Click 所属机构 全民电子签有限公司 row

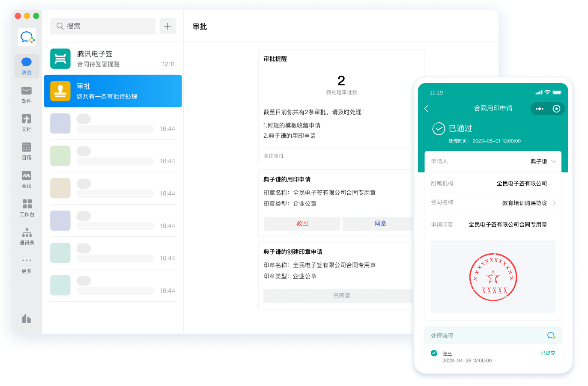(493, 183)
